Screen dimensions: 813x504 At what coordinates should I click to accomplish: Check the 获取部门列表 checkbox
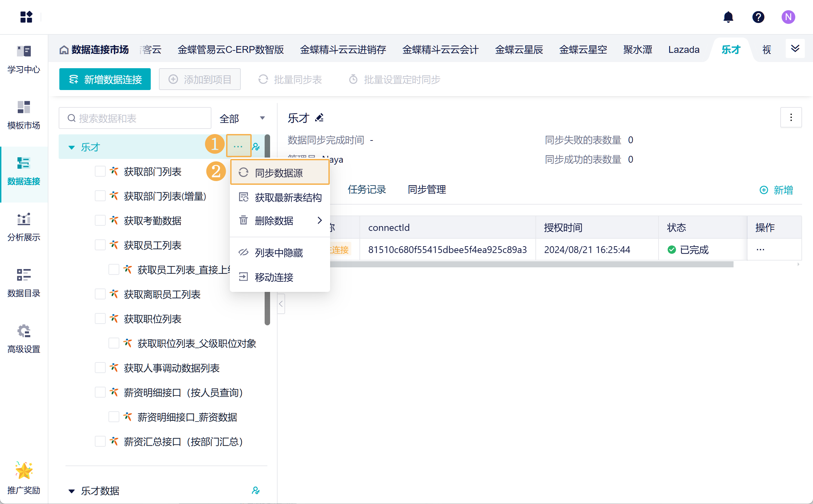pyautogui.click(x=100, y=171)
